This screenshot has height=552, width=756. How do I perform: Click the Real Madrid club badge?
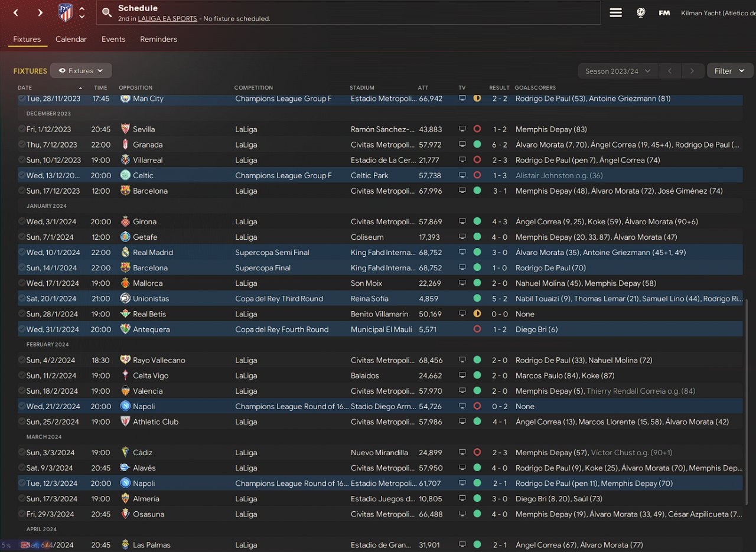[x=125, y=252]
